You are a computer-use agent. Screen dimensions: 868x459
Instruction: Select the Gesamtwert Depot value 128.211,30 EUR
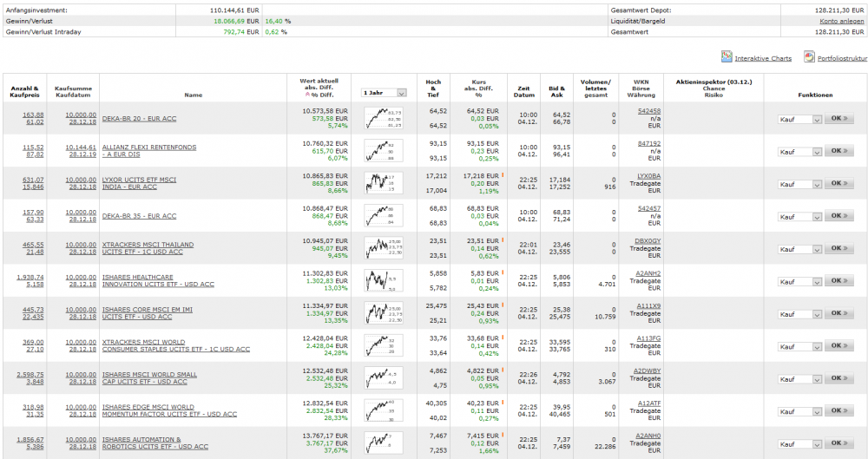(839, 10)
